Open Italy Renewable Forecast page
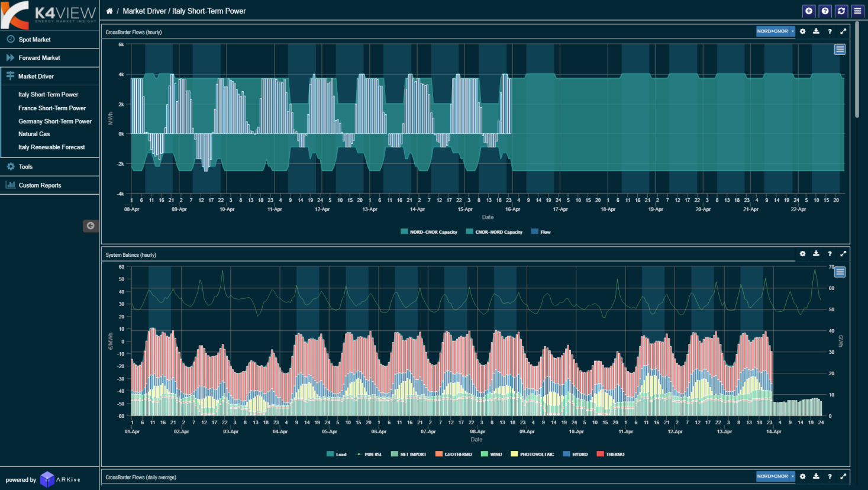The height and width of the screenshot is (490, 868). pyautogui.click(x=51, y=147)
